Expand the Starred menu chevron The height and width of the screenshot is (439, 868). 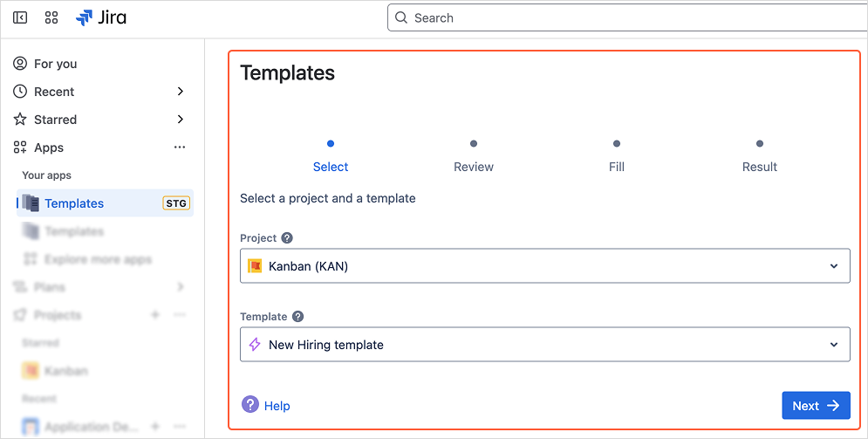point(180,120)
